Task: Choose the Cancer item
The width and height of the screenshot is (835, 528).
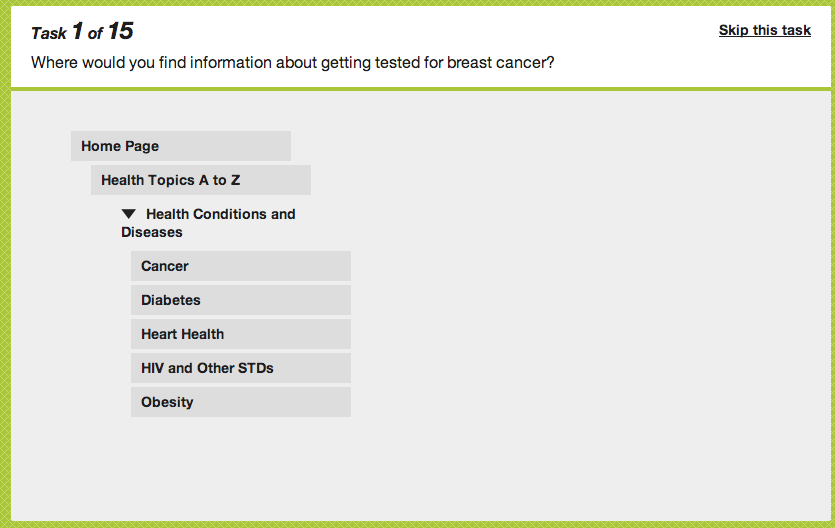Action: pos(240,266)
